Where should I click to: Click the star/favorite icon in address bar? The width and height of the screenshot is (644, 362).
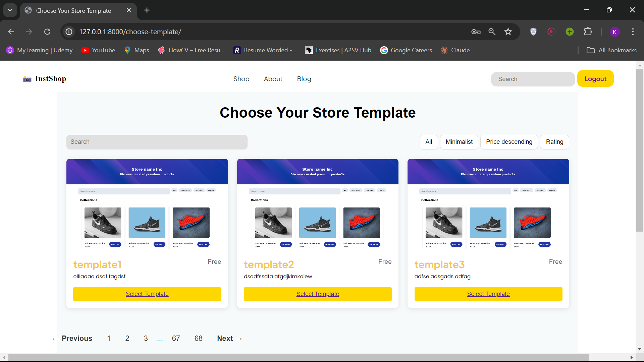(x=508, y=32)
